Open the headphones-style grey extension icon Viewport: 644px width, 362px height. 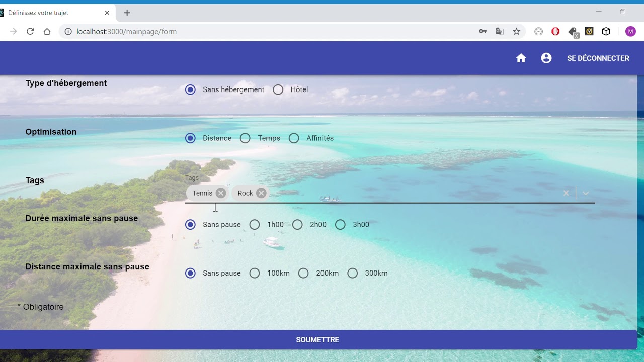click(x=538, y=31)
